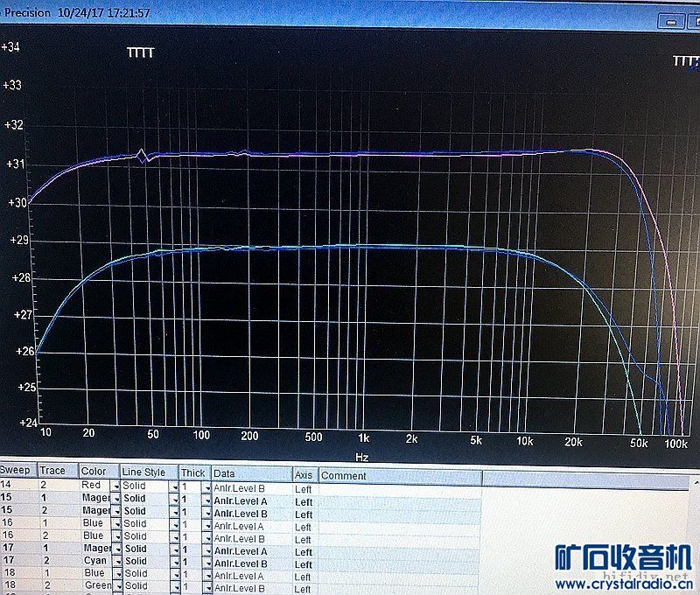
Task: Open Color dropdown for sweep 15 trace 1
Action: click(x=116, y=498)
